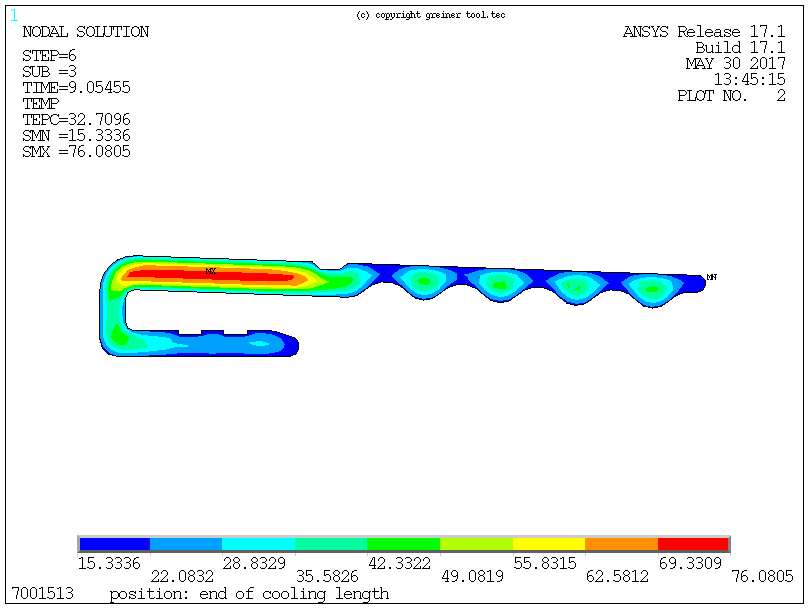Click the legend value 49.0819

point(472,576)
